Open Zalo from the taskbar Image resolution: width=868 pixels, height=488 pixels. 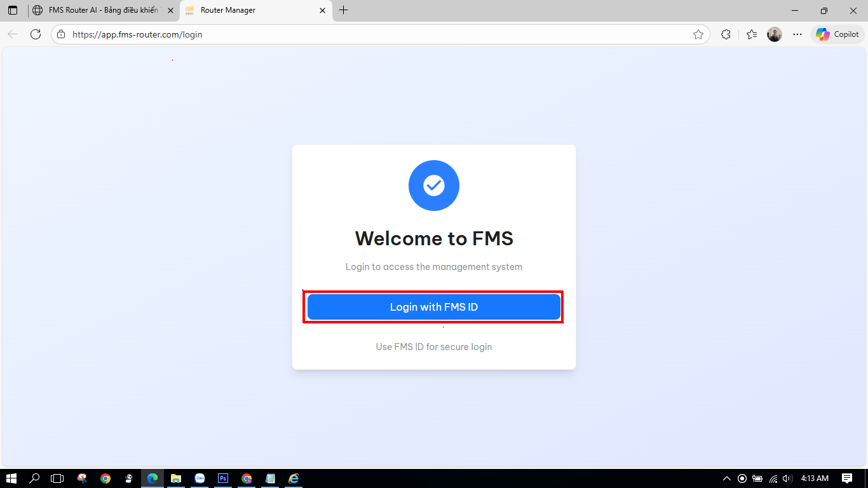200,478
